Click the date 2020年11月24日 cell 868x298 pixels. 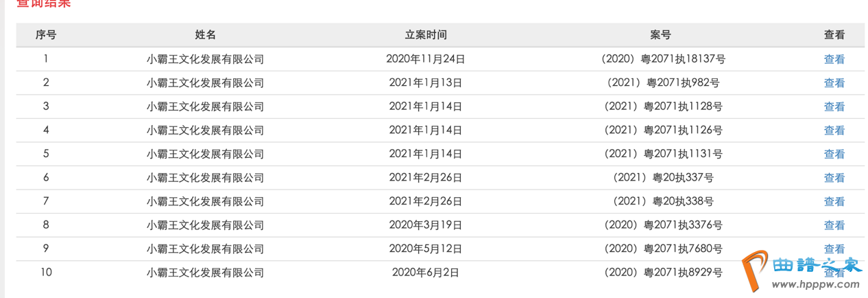point(426,59)
